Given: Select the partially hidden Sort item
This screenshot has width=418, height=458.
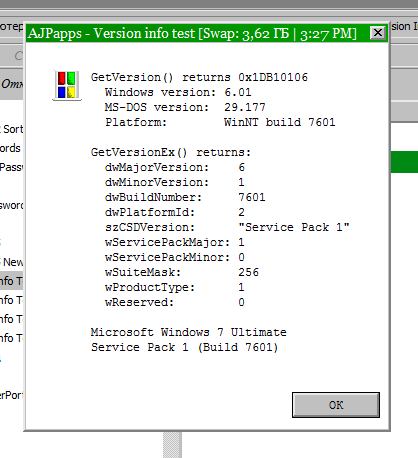Looking at the screenshot, I should (12, 129).
